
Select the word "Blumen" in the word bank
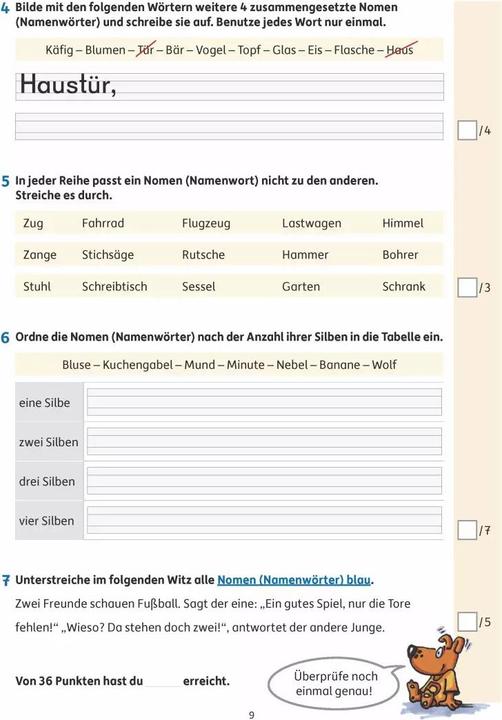105,50
